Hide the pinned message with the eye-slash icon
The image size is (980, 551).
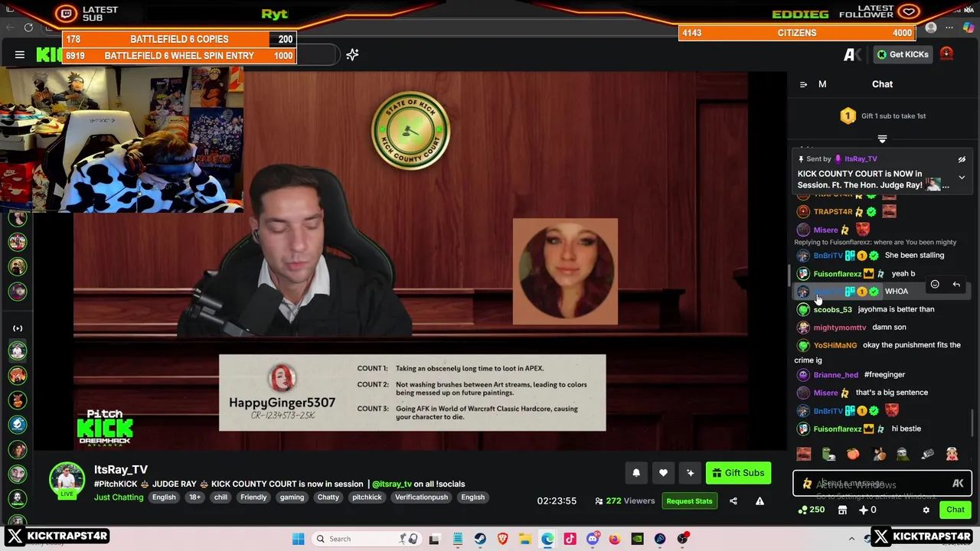pos(962,159)
